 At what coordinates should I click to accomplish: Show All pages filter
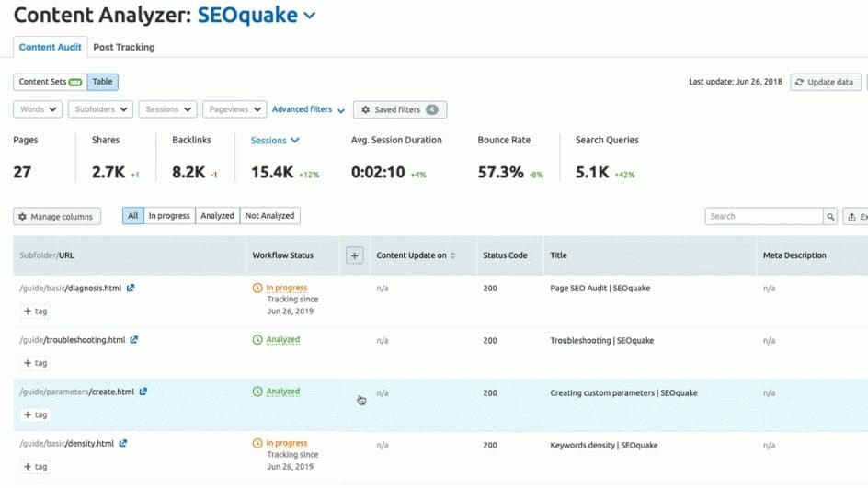pyautogui.click(x=132, y=216)
